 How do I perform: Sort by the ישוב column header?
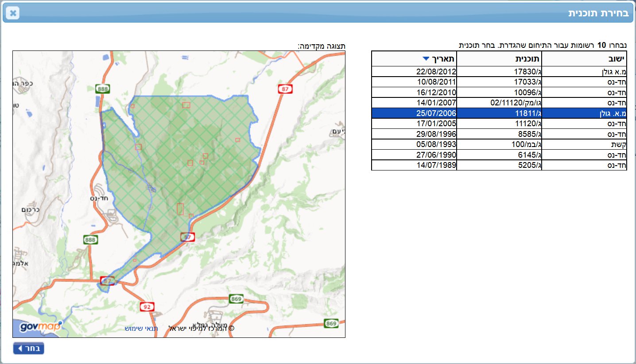click(x=584, y=59)
